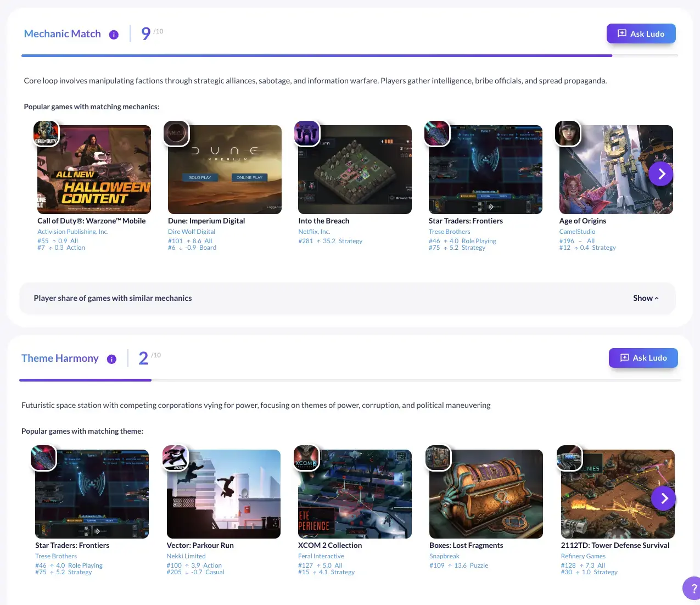This screenshot has height=605, width=700.
Task: Click the Call of Duty®: Warzone™ Mobile title
Action: point(92,221)
